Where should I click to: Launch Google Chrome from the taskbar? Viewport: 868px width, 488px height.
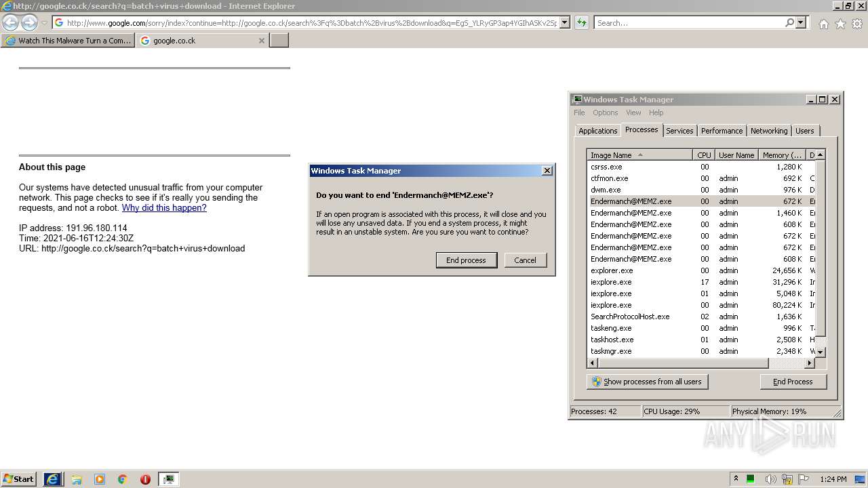tap(123, 479)
